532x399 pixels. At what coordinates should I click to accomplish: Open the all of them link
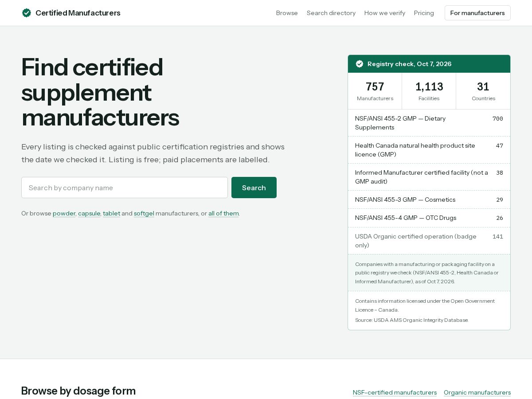pyautogui.click(x=223, y=213)
